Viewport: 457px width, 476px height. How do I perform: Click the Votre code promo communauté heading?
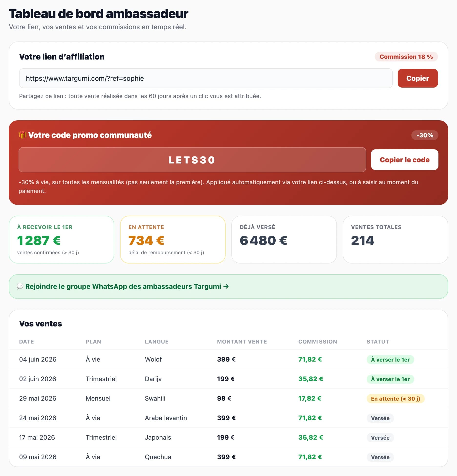(90, 135)
